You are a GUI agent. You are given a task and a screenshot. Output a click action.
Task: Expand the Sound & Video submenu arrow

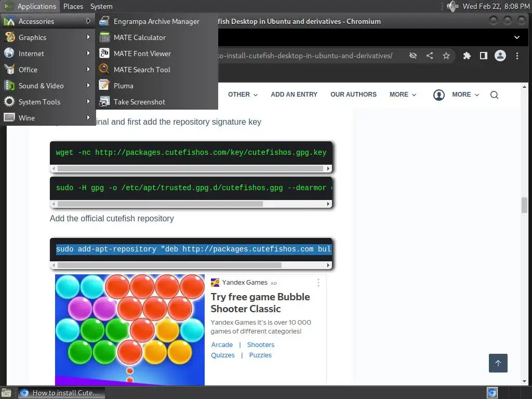(x=88, y=85)
